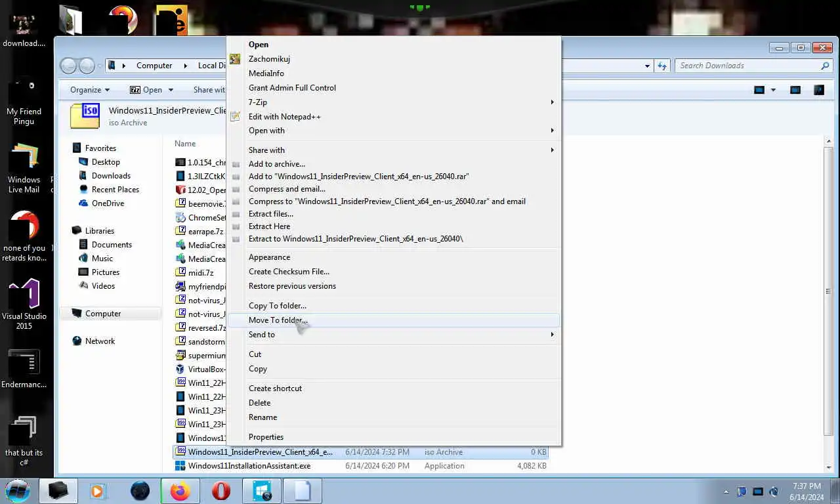Open Firefox from the taskbar
840x504 pixels.
[x=180, y=490]
